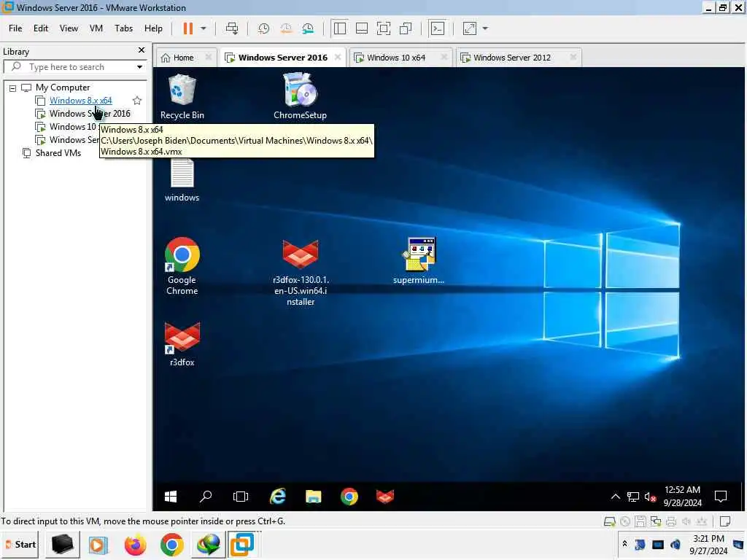Open the library search filter dropdown

point(139,67)
